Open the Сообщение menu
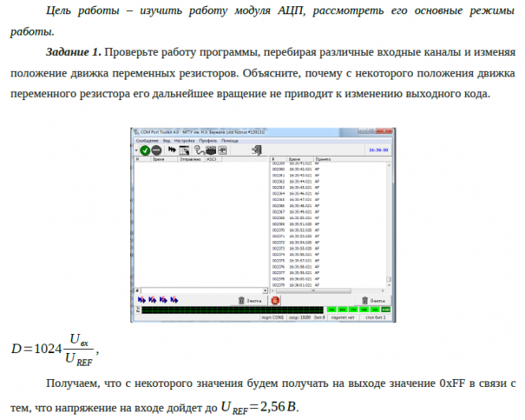This screenshot has width=525, height=420. click(147, 141)
